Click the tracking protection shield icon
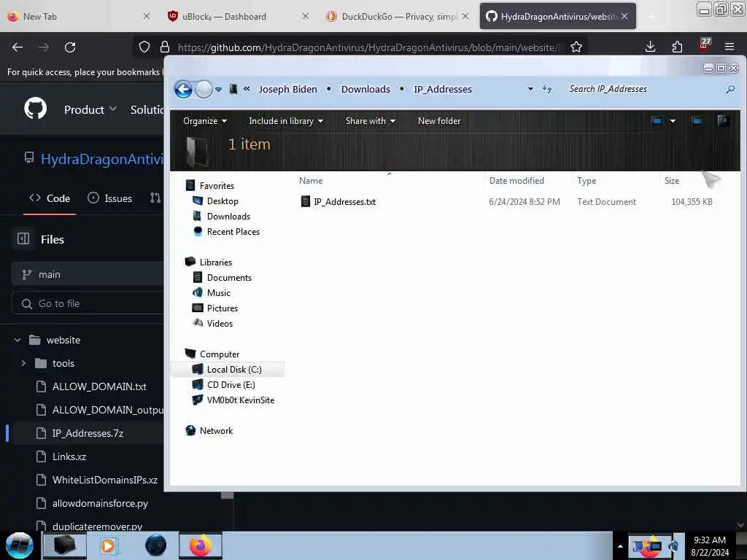747x560 pixels. pos(144,47)
